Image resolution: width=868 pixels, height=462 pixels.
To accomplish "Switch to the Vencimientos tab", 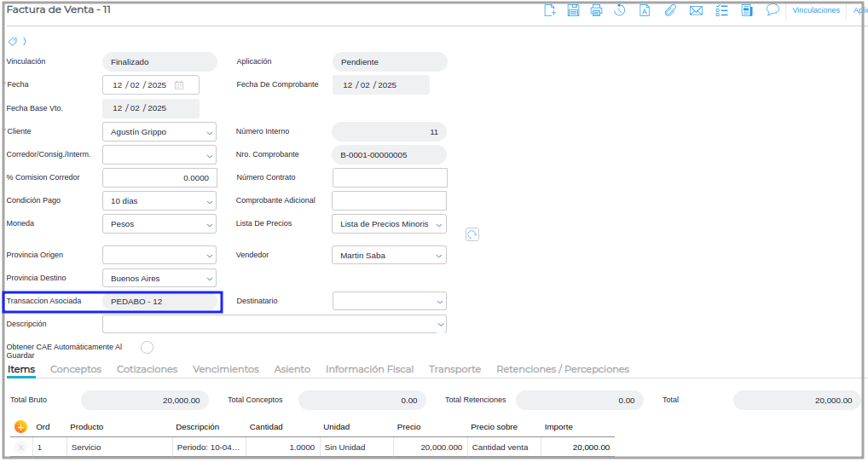I will (225, 369).
